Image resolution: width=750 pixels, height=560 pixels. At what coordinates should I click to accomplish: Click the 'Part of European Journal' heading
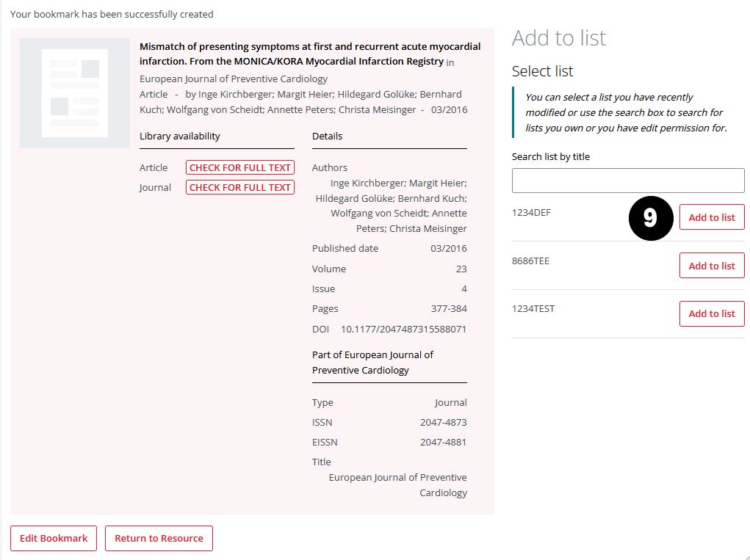[x=372, y=362]
